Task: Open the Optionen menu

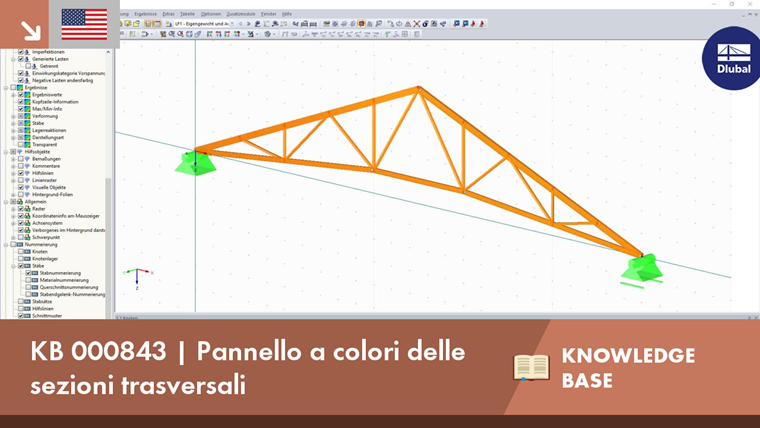Action: coord(211,14)
